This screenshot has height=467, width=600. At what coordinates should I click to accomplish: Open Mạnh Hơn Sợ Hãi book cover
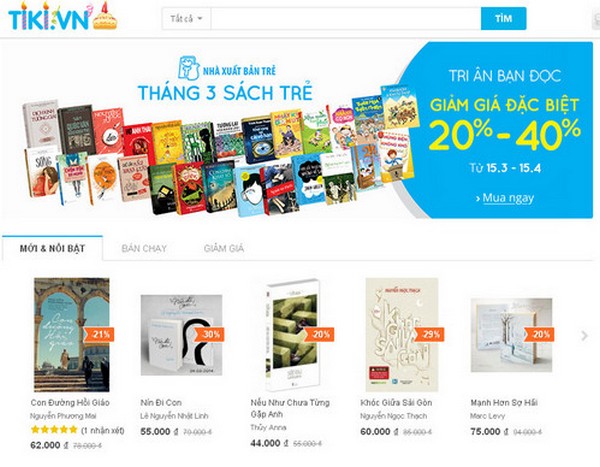(x=511, y=335)
